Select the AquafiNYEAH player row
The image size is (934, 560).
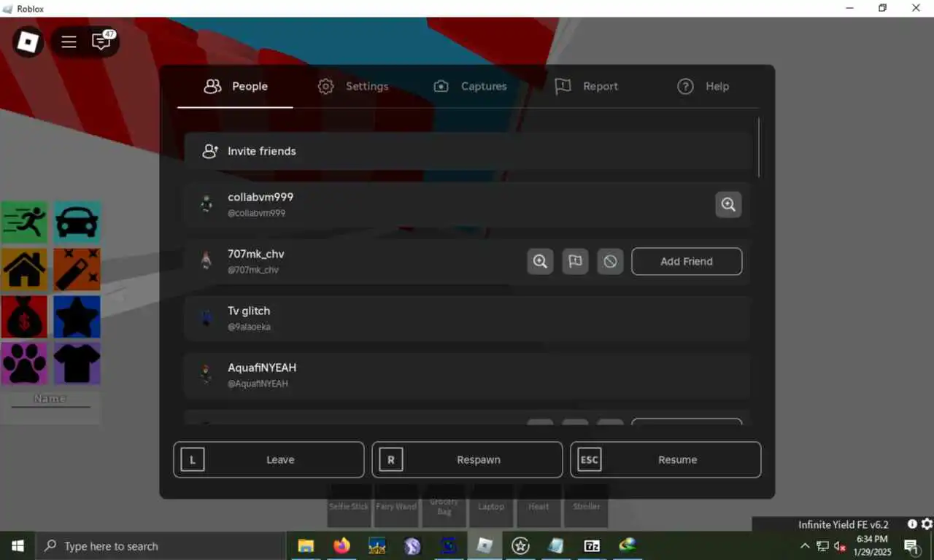(468, 375)
